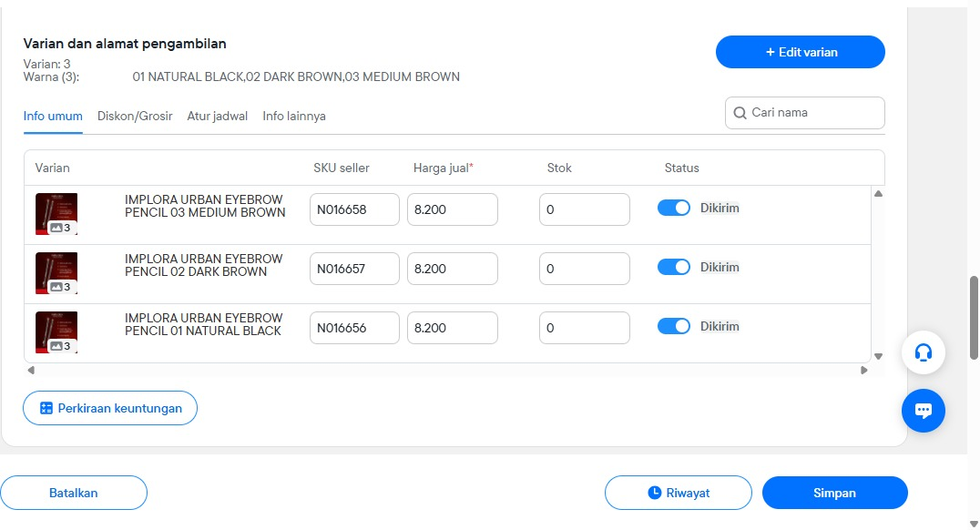Viewport: 980px width, 530px height.
Task: Click the page scrollbar down arrow
Action: (973, 524)
